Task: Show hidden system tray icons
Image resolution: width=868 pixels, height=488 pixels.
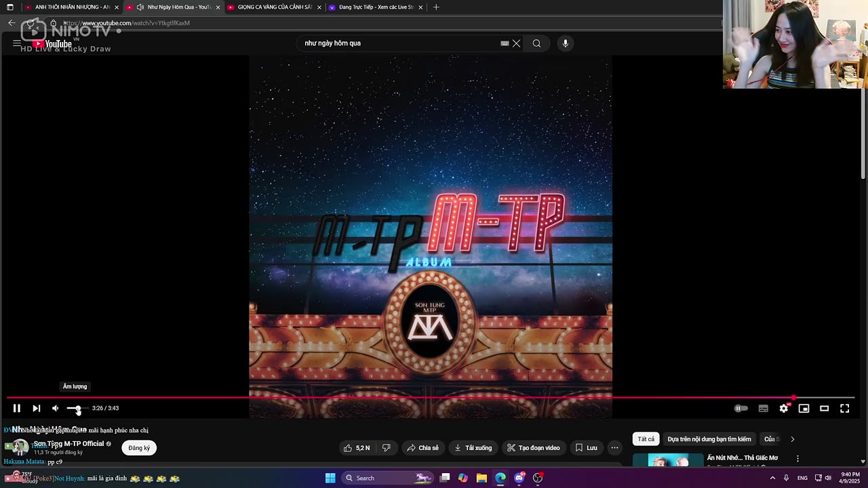Action: [x=772, y=478]
